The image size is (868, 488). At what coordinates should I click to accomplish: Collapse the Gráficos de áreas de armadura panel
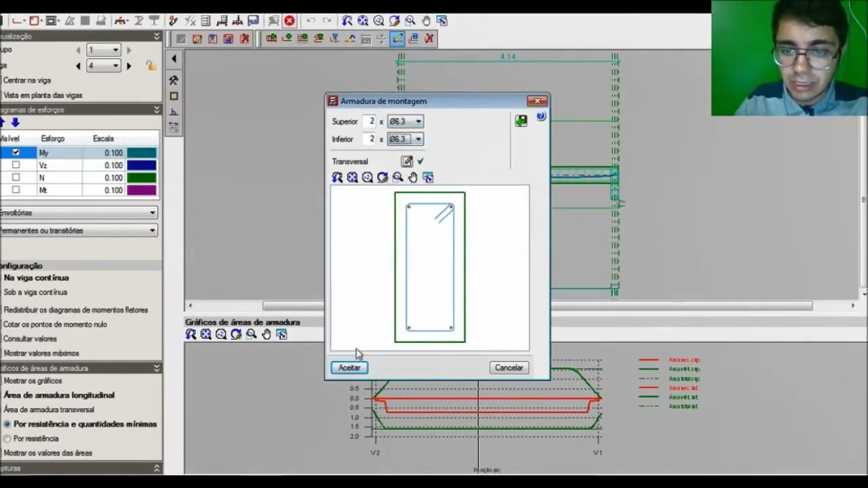pos(157,368)
